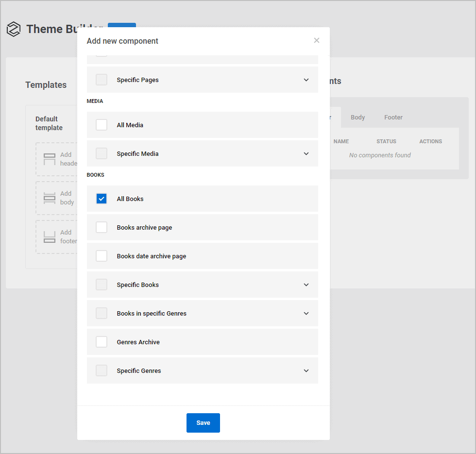Close the Add new component dialog
Screen dimensions: 476x454
317,40
